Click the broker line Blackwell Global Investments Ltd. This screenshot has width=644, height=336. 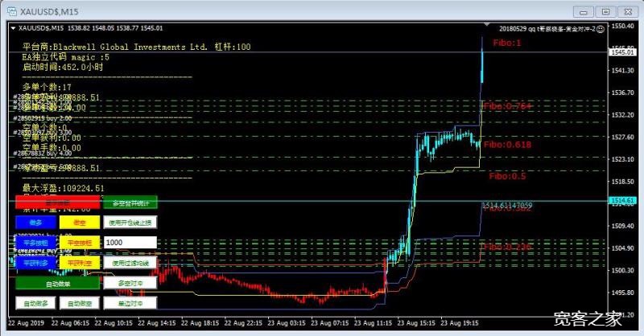coord(136,47)
